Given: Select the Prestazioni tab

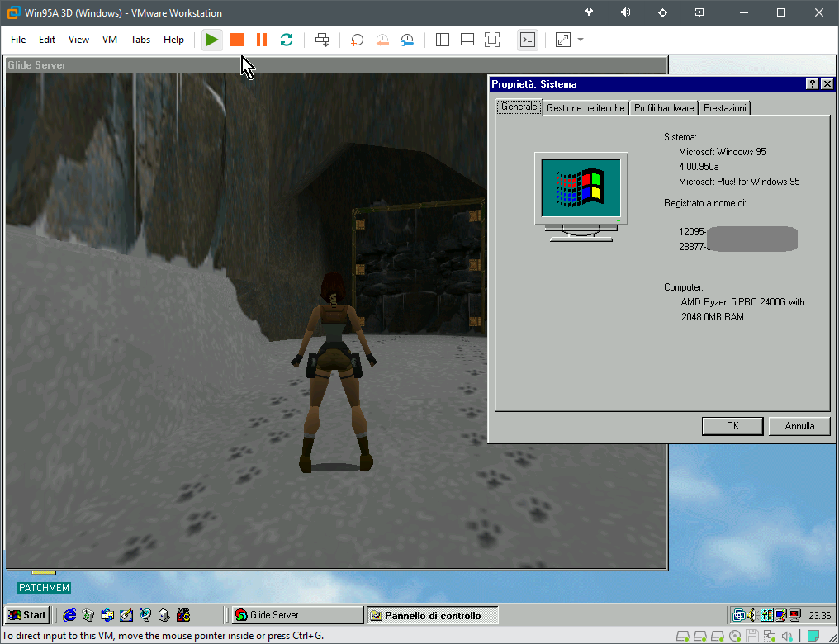Looking at the screenshot, I should pos(725,108).
